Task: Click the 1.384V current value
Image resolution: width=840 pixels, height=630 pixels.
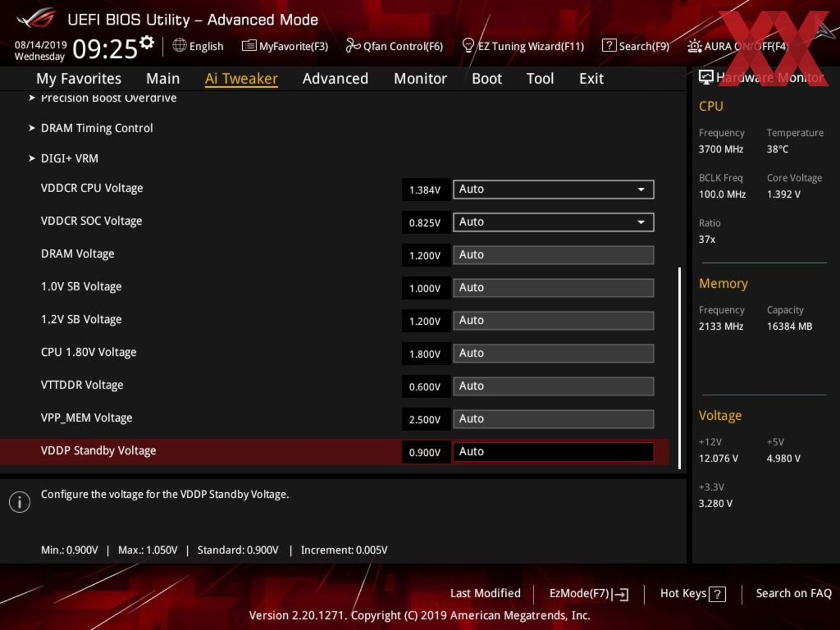Action: click(425, 190)
